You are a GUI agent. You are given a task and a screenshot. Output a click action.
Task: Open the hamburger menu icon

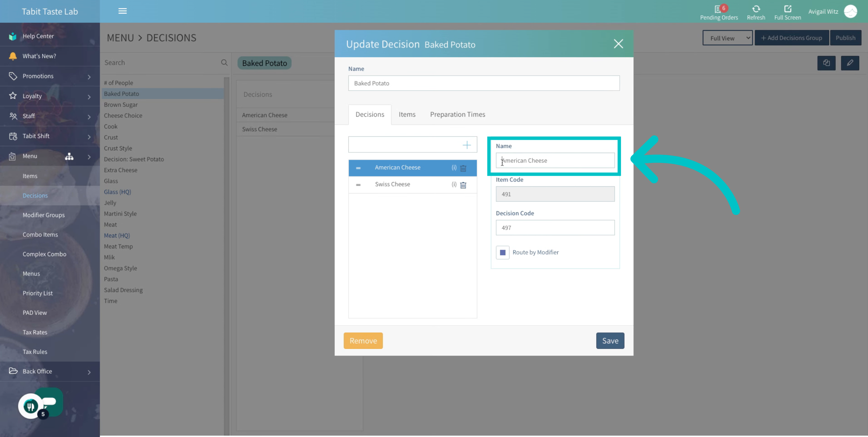point(122,11)
